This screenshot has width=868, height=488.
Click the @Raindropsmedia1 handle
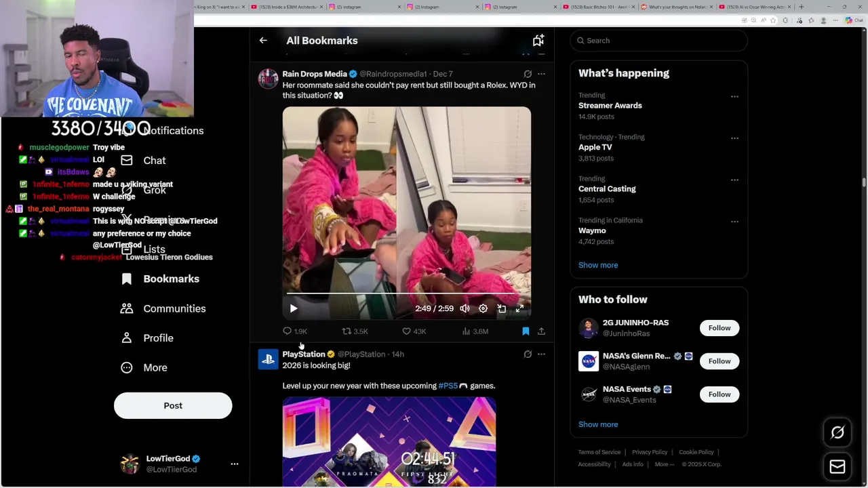393,74
